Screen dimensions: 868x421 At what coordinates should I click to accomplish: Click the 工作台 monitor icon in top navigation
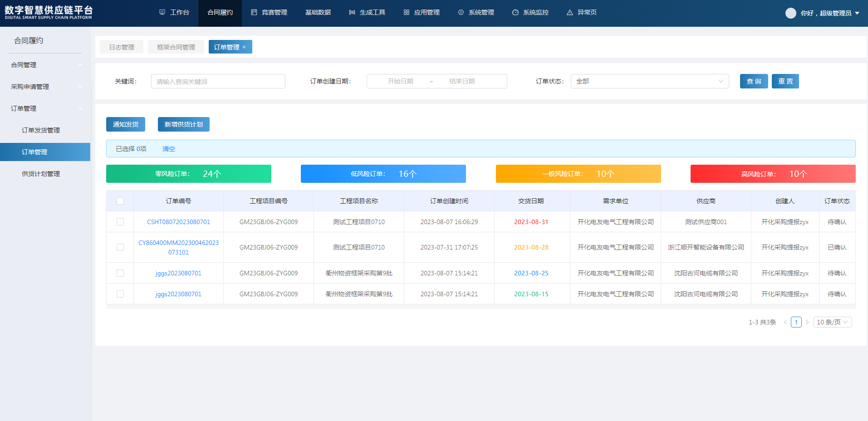pyautogui.click(x=162, y=12)
